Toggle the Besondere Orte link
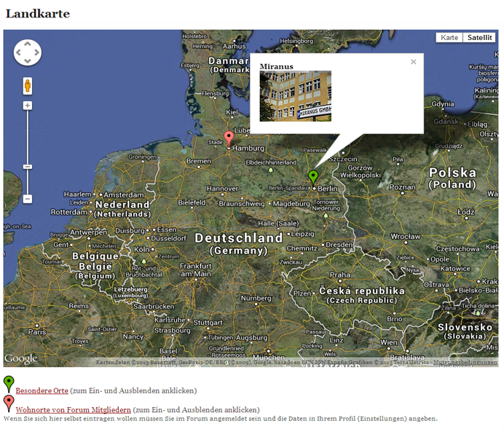This screenshot has width=504, height=429. click(42, 390)
